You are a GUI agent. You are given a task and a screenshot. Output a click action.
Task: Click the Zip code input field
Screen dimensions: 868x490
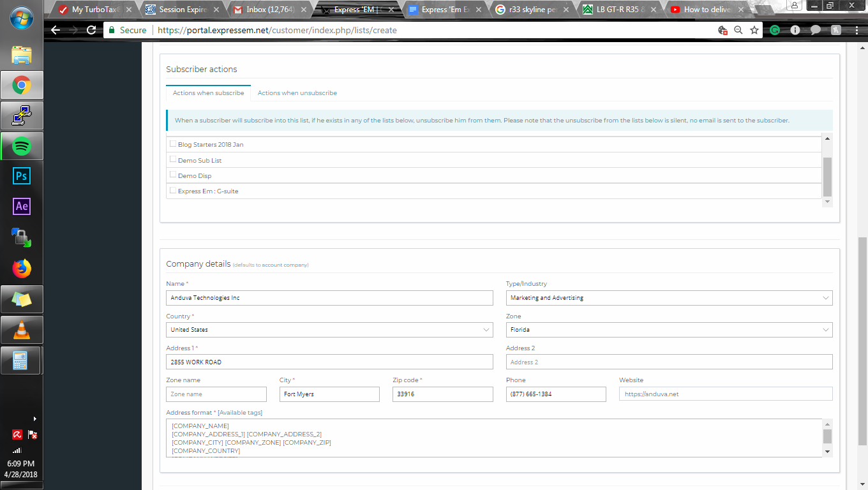(443, 394)
